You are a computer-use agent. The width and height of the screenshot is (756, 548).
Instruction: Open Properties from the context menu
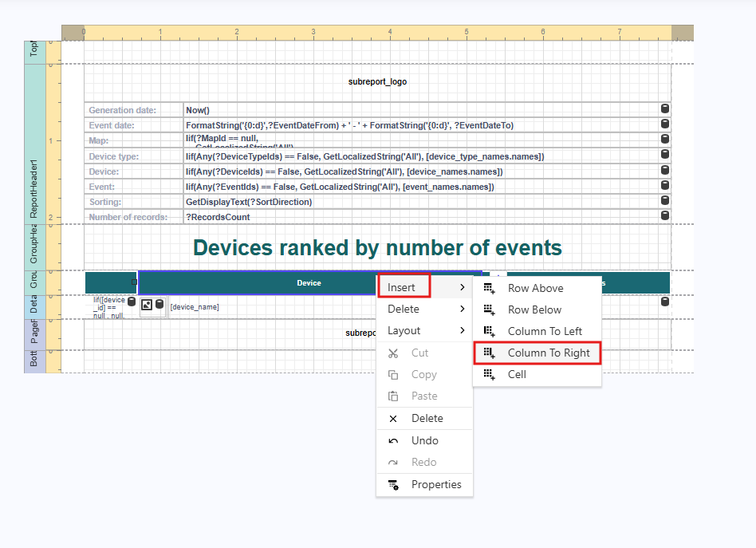pos(435,484)
